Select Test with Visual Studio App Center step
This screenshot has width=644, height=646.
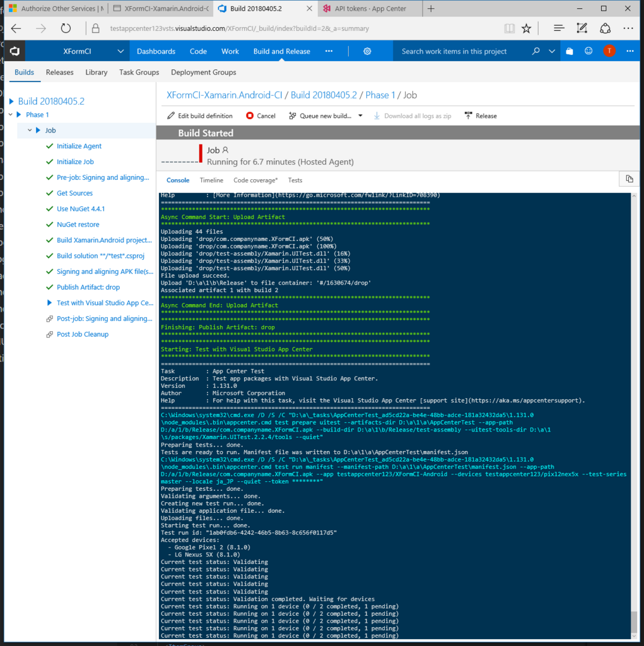coord(105,303)
